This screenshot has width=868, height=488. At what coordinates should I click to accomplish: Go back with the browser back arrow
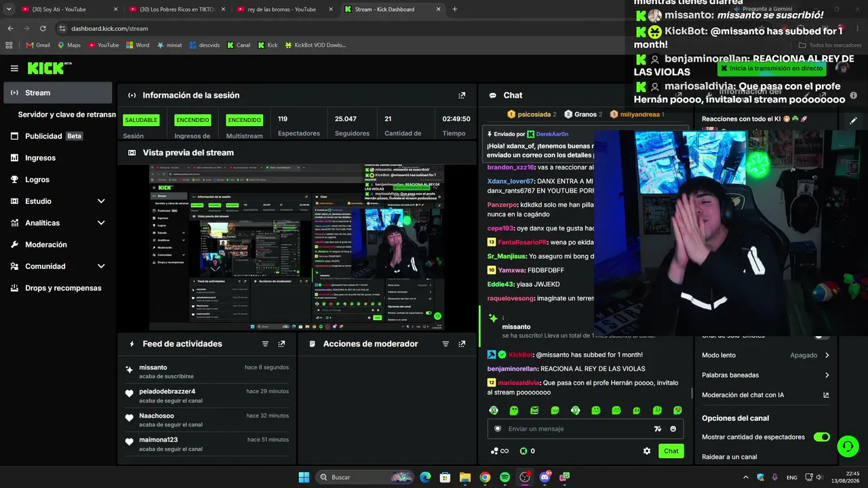10,28
